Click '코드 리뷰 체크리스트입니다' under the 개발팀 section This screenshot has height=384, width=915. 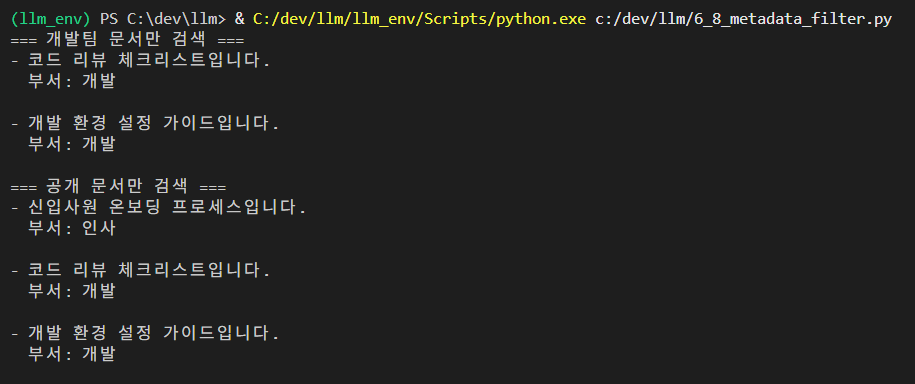coord(145,61)
